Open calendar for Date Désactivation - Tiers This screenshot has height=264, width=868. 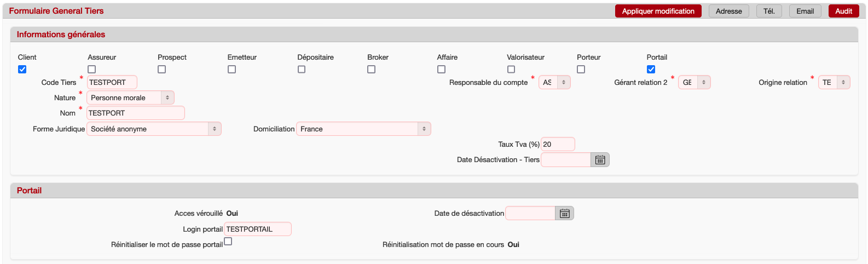(600, 160)
